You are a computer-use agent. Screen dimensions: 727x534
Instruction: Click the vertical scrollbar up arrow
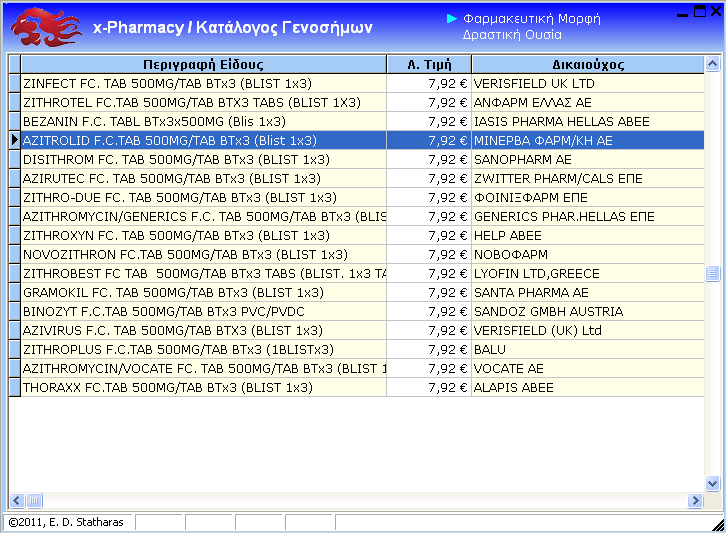tap(713, 64)
